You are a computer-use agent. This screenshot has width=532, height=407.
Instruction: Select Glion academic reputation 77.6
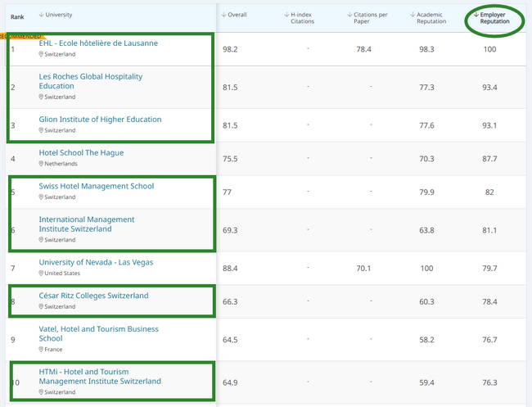coord(426,125)
